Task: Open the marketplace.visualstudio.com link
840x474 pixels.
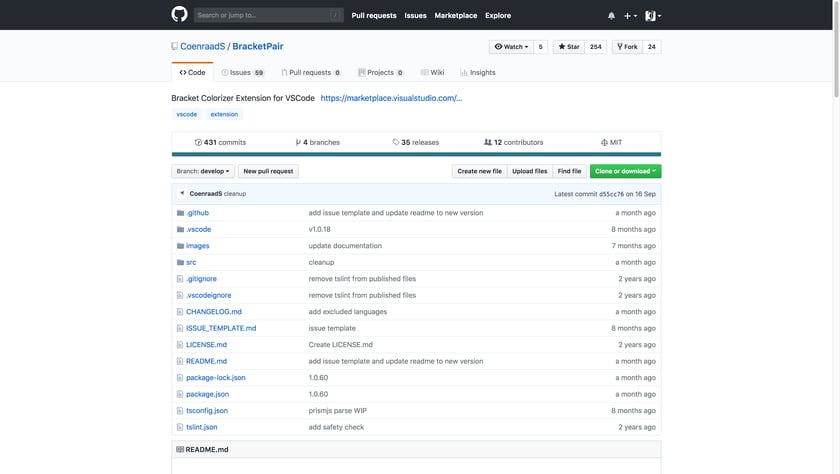Action: coord(391,98)
